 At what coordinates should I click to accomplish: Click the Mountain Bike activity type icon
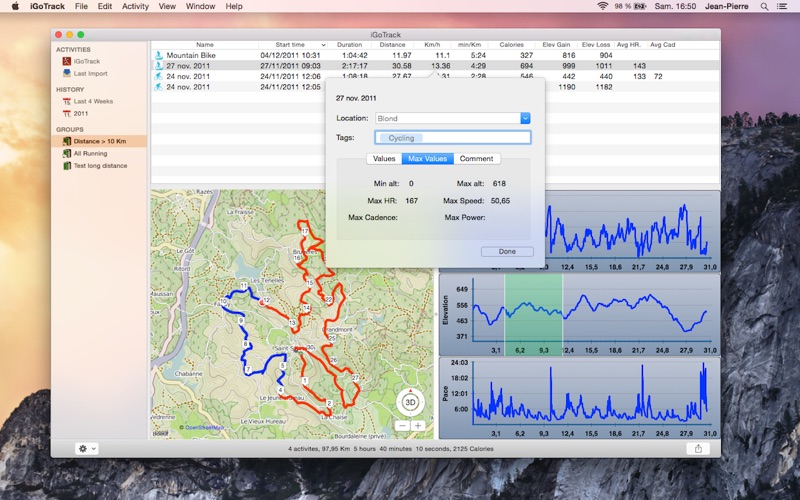[158, 55]
